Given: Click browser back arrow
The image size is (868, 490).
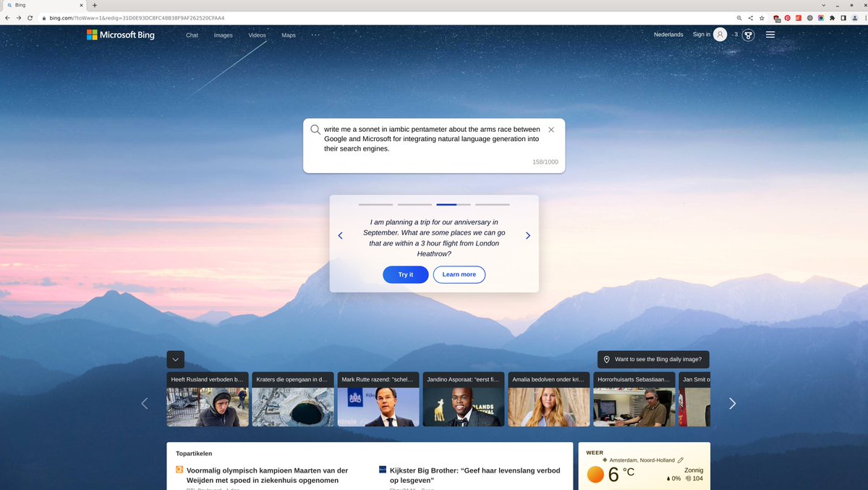Looking at the screenshot, I should tap(8, 17).
